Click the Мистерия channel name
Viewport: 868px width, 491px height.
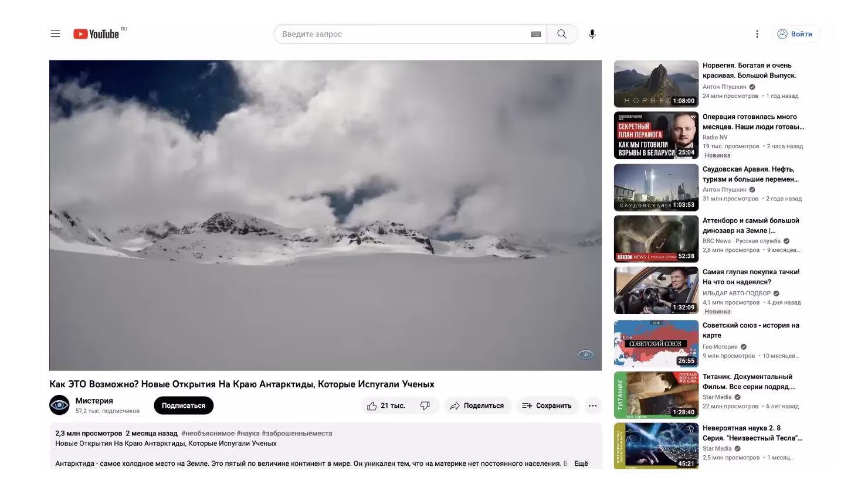point(94,401)
